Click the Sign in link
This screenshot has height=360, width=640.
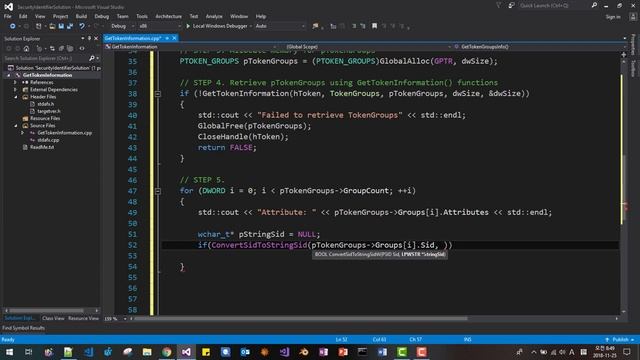coord(613,17)
